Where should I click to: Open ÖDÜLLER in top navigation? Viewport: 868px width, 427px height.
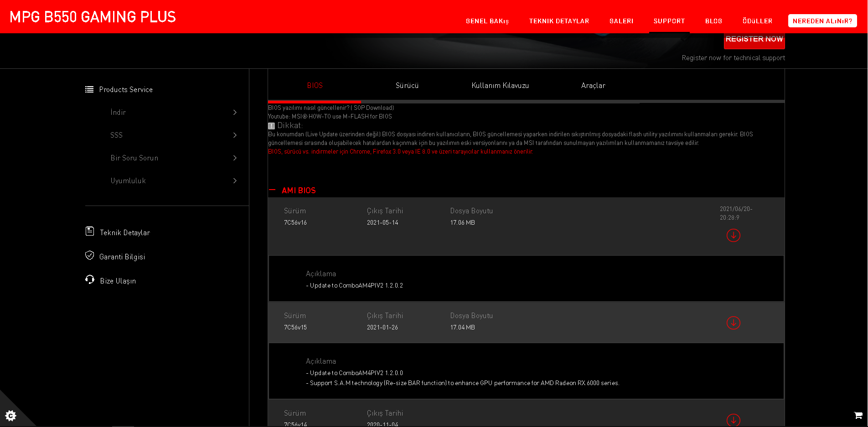[757, 21]
